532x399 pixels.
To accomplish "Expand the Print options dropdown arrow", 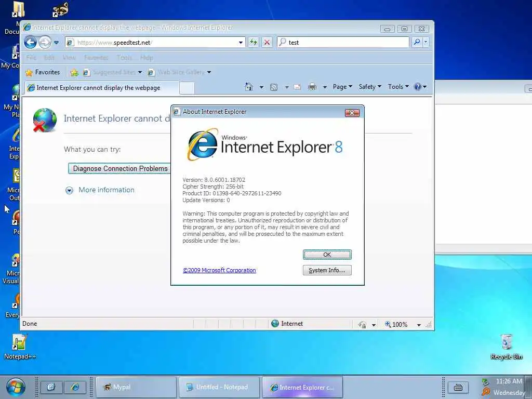I will click(325, 87).
